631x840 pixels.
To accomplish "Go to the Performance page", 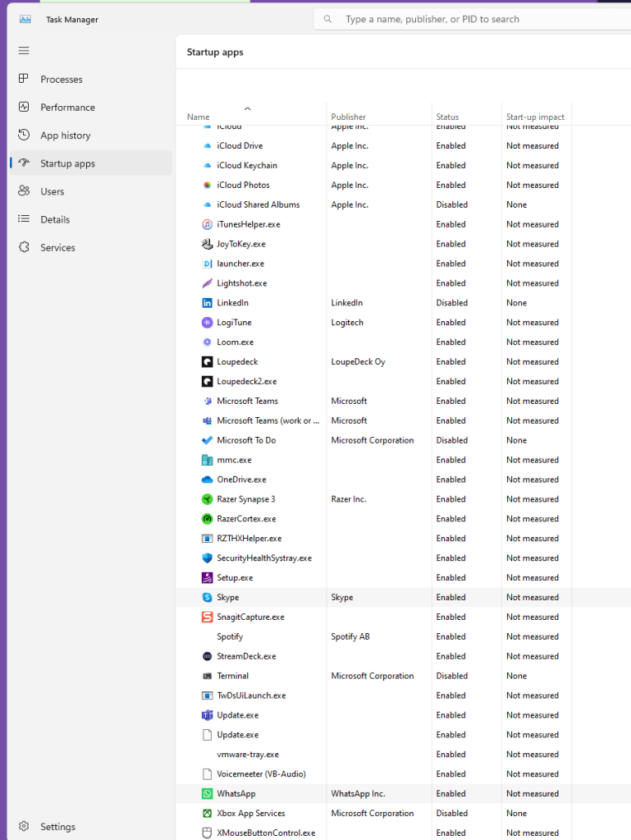I will tap(91, 107).
